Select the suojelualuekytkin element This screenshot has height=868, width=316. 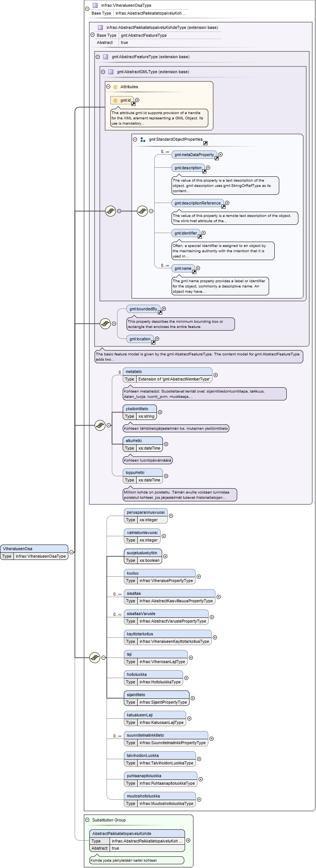pos(143,557)
